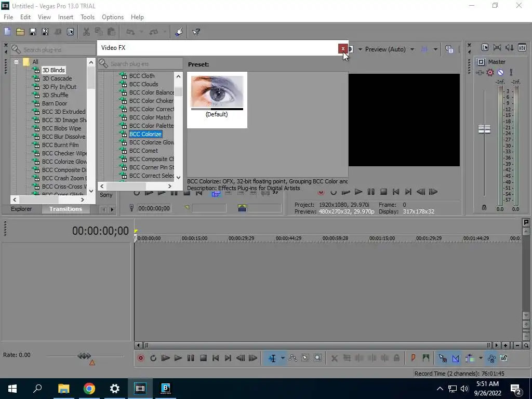This screenshot has width=532, height=399.
Task: Go to start in bottom transport bar
Action: 216,358
